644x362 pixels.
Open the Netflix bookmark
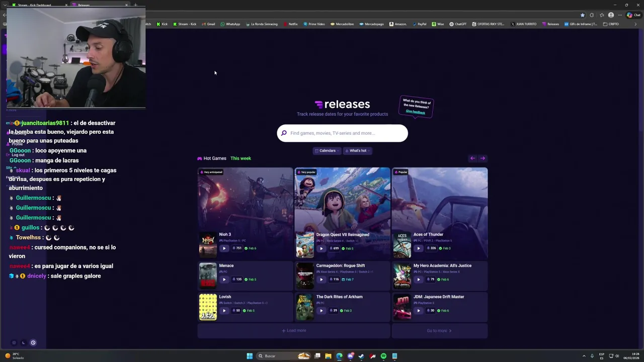point(291,24)
